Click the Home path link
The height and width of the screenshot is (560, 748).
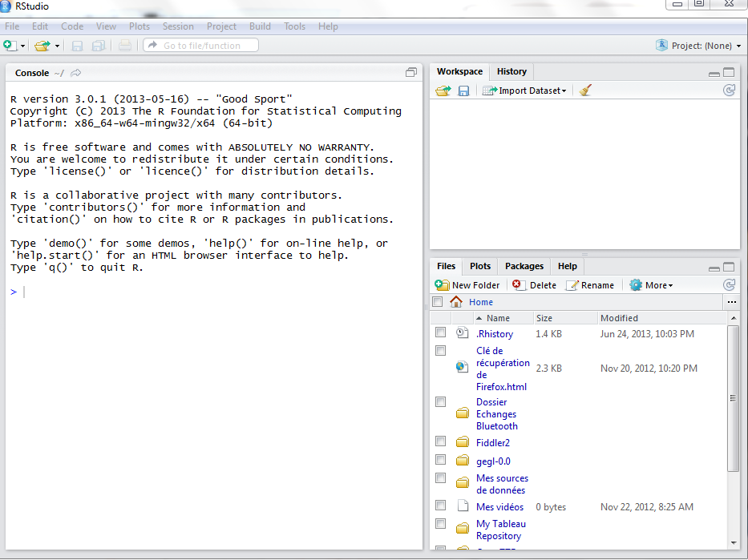[x=481, y=302]
